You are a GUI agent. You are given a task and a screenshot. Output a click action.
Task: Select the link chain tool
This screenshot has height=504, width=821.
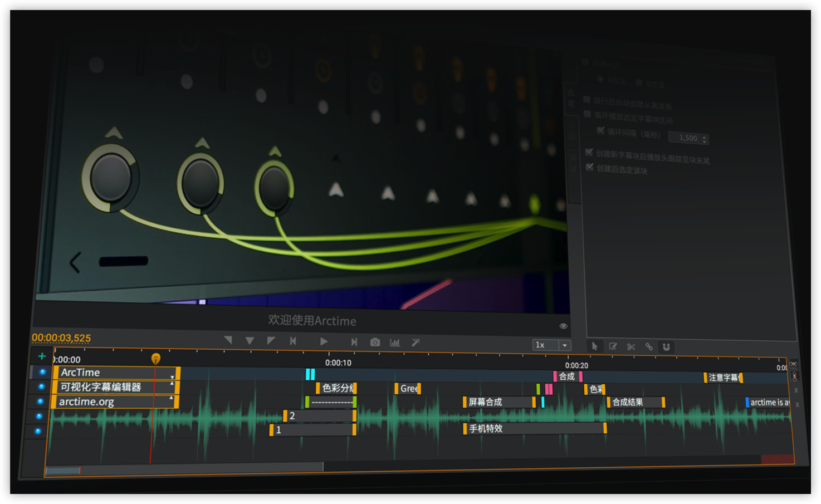tap(649, 347)
